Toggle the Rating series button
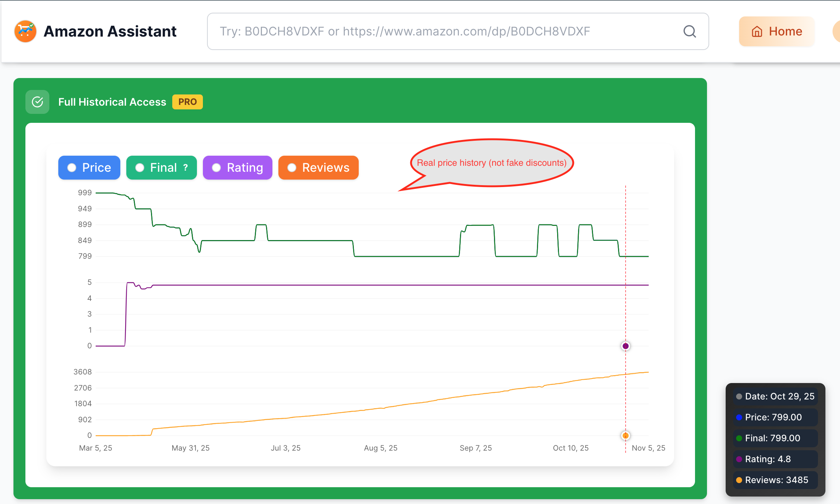Screen dimensions: 840x504 click(237, 168)
